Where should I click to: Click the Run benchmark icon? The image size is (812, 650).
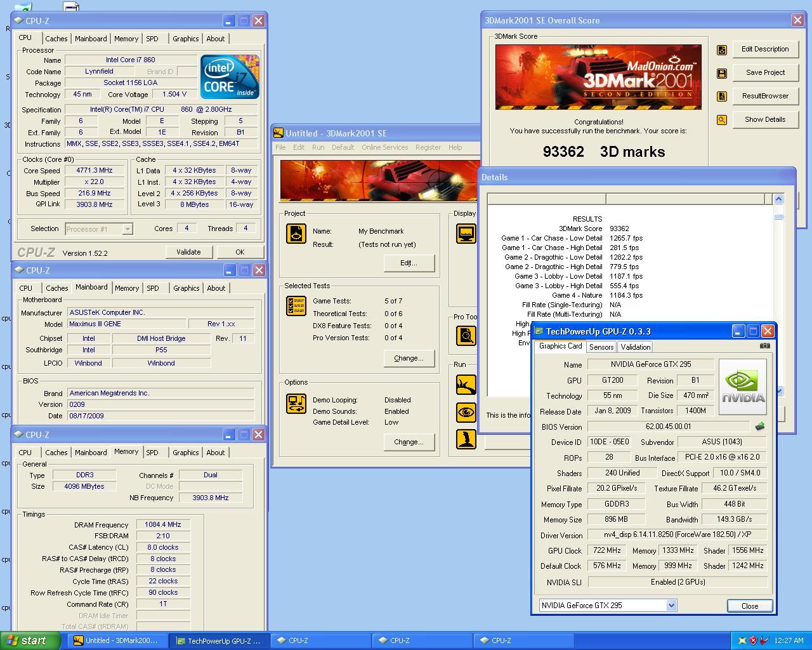(x=466, y=384)
